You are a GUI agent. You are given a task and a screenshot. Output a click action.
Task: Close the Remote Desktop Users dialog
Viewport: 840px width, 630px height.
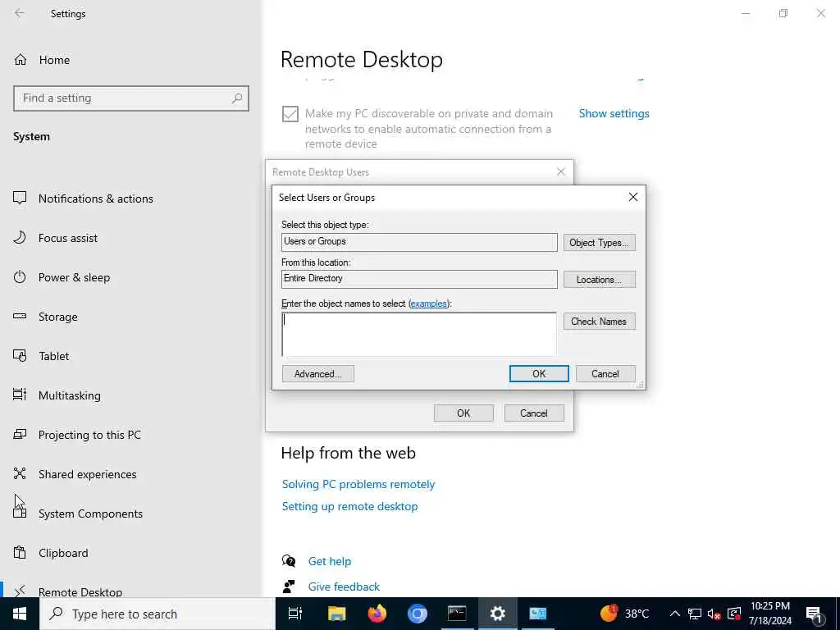(561, 172)
